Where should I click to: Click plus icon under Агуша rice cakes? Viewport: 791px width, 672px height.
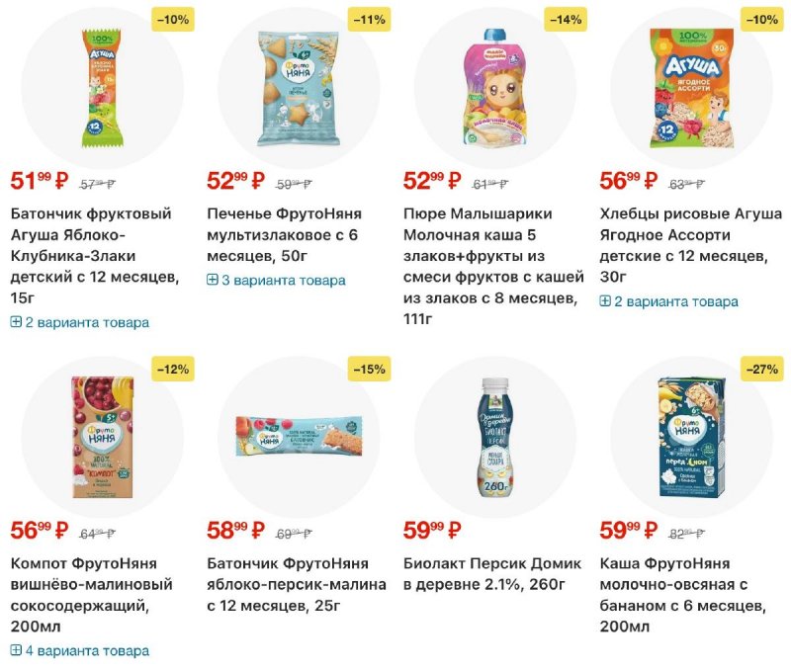605,301
